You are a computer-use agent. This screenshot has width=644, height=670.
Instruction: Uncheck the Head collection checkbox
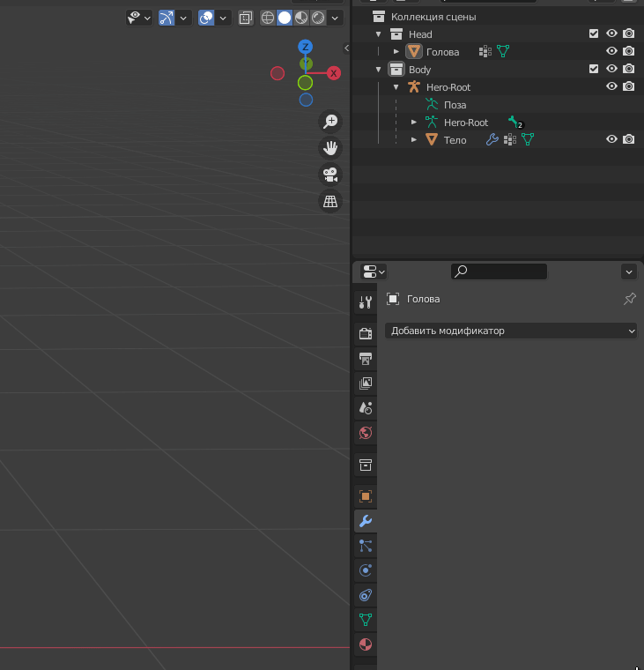pos(594,33)
